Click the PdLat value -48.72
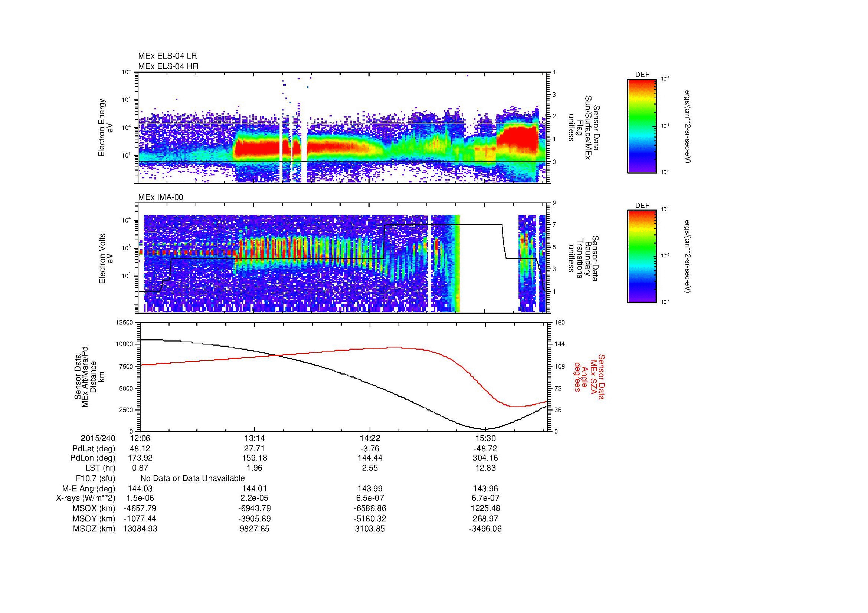 (x=485, y=449)
